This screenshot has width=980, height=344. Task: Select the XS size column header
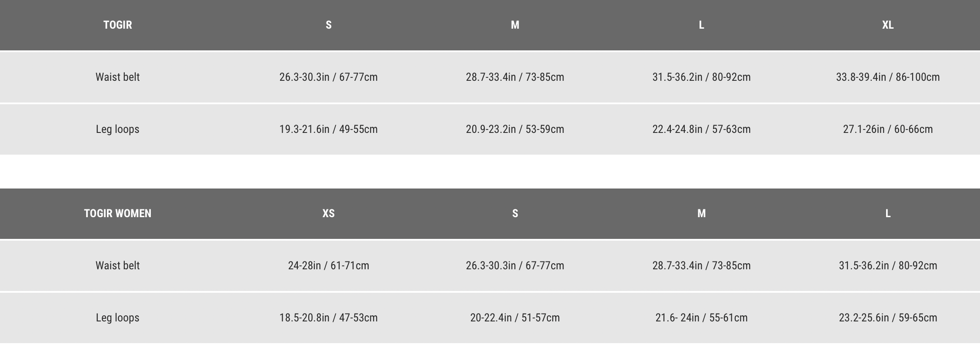pos(328,213)
